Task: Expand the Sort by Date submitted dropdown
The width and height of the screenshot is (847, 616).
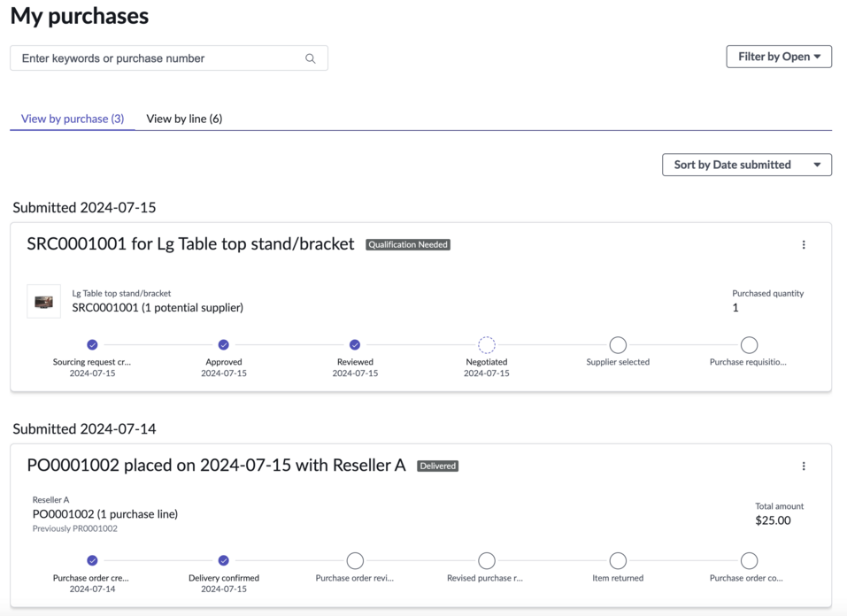Action: (x=746, y=165)
